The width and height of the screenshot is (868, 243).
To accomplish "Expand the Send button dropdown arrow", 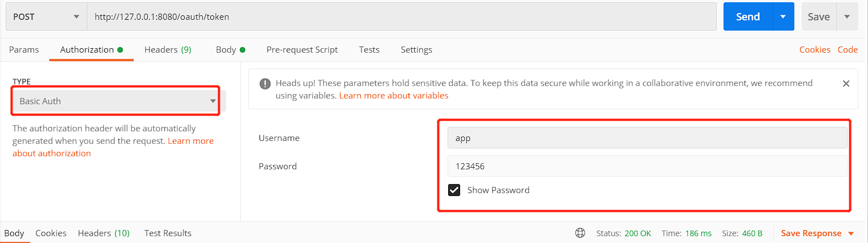I will click(783, 17).
